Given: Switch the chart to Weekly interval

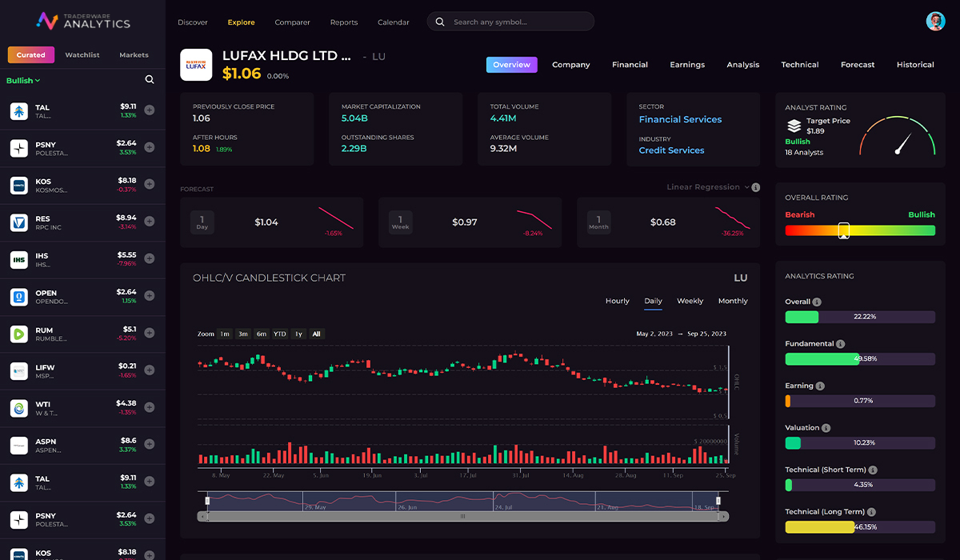Looking at the screenshot, I should point(690,302).
